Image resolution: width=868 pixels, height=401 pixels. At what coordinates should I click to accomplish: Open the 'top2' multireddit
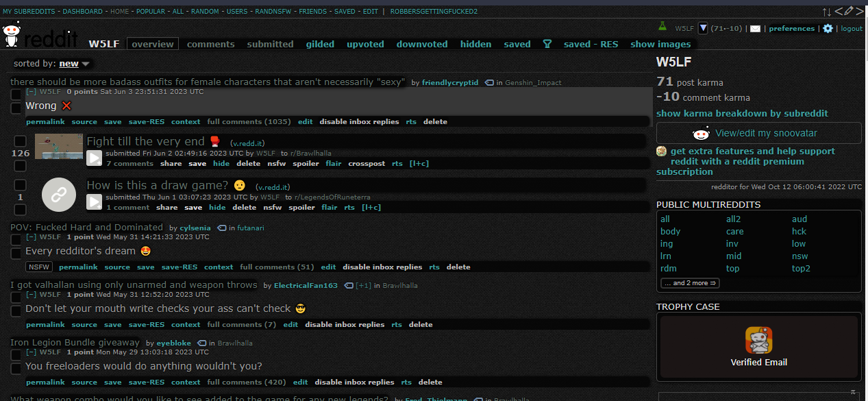click(801, 269)
